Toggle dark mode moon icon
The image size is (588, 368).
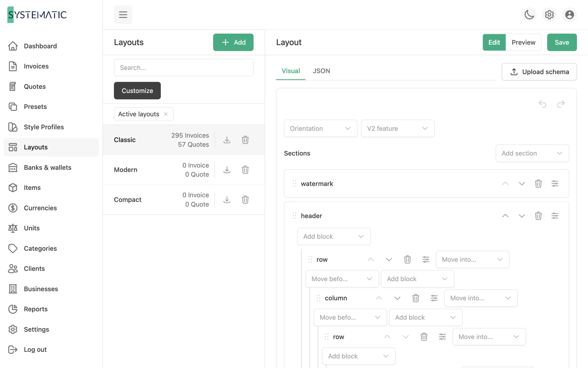tap(529, 15)
